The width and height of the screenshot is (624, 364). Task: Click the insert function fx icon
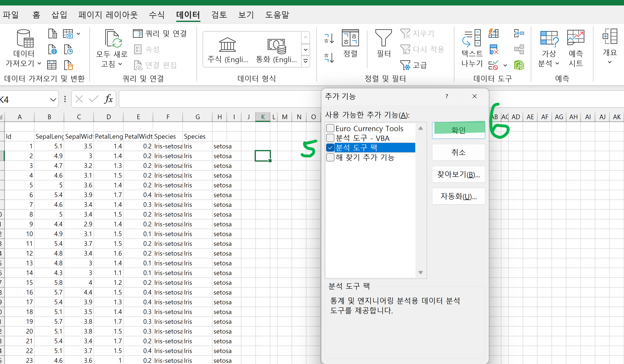108,99
